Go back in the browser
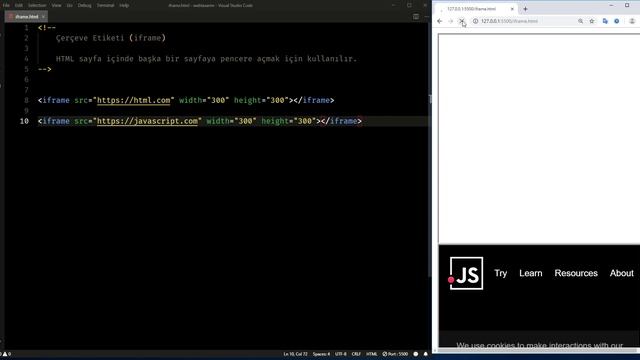Image resolution: width=640 pixels, height=360 pixels. point(440,21)
